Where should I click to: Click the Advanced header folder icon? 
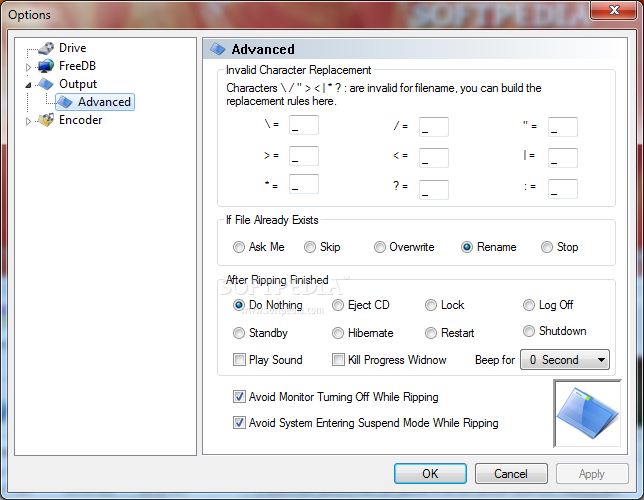(218, 49)
